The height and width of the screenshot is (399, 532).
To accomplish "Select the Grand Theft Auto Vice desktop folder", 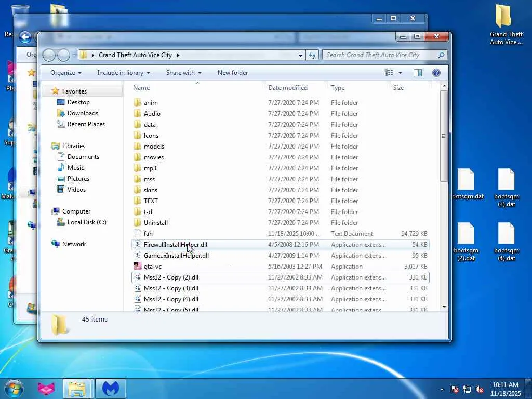I will 506,24.
